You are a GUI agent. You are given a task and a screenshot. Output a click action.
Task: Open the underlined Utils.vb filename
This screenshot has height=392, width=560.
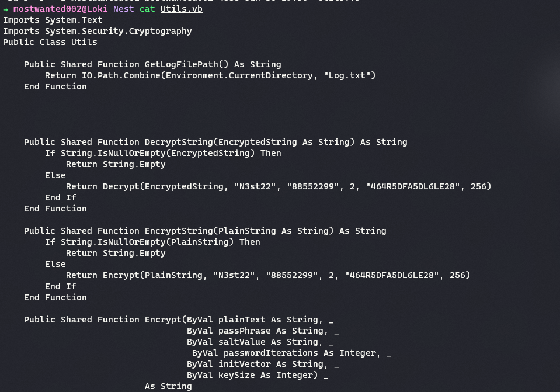(182, 9)
